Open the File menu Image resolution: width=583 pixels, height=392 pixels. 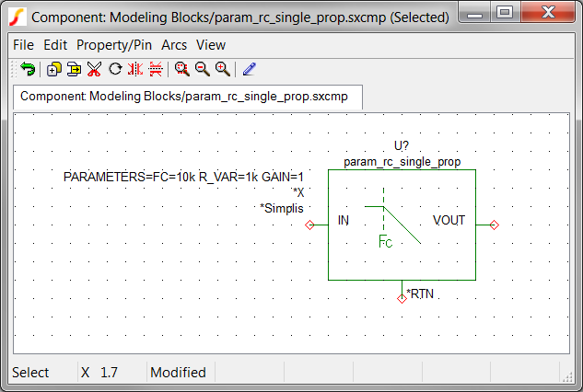coord(23,44)
